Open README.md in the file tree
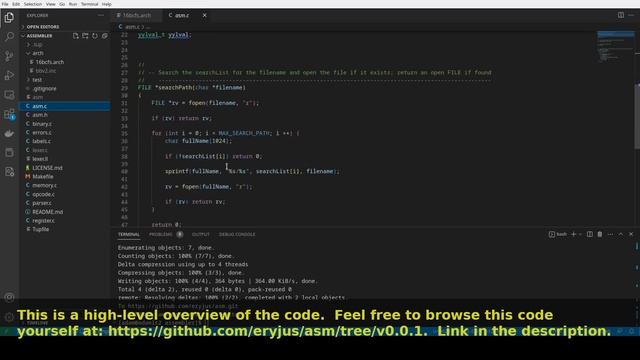640x360 pixels. click(x=48, y=212)
